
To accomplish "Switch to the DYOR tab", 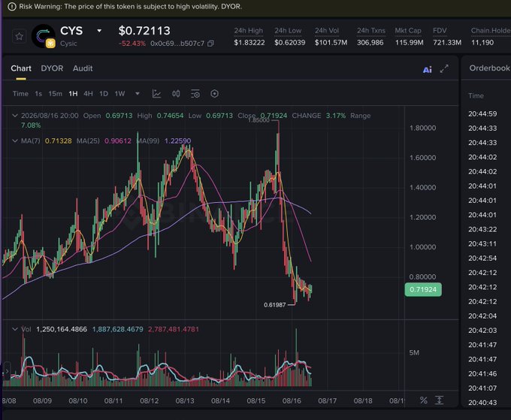I will 52,68.
